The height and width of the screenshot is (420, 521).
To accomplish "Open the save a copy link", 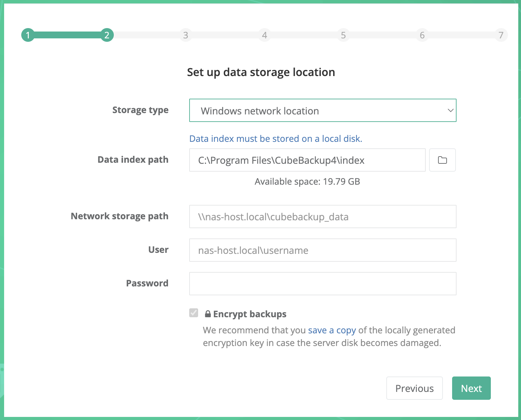I will 331,330.
